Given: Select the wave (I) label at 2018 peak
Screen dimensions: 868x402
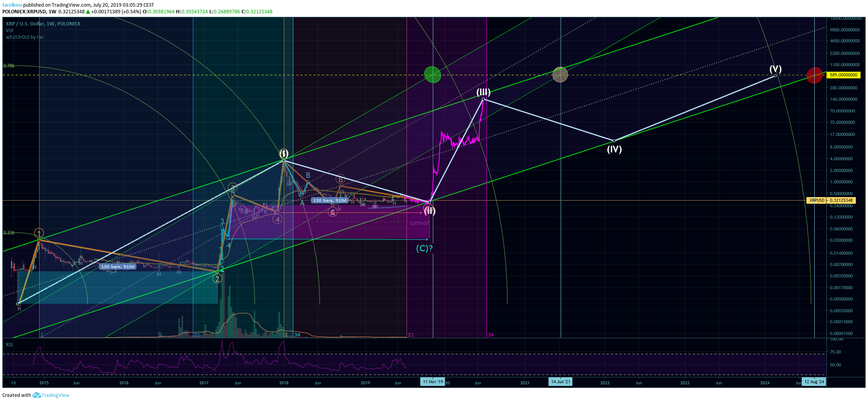Looking at the screenshot, I should 284,153.
